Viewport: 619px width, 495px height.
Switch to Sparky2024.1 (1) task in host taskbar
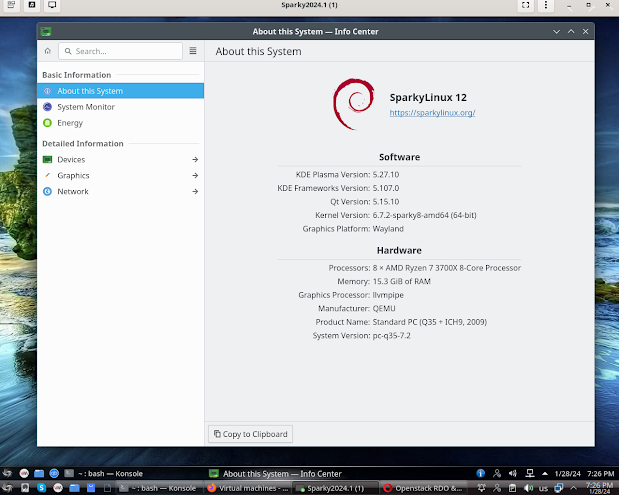(336, 488)
